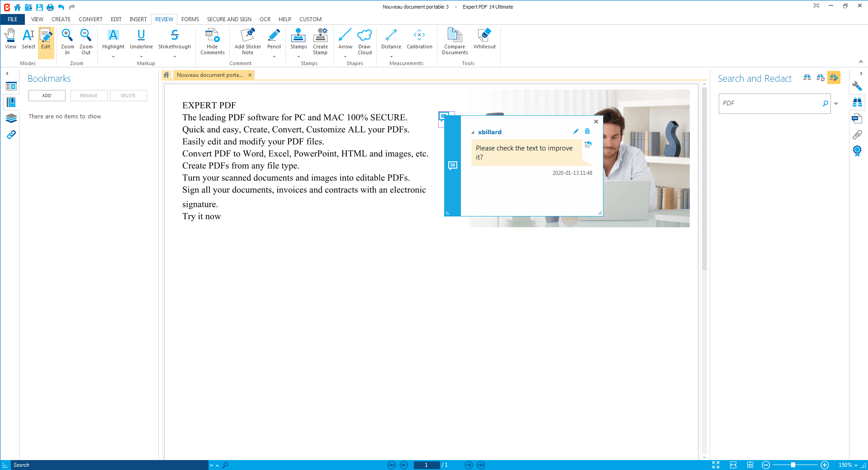The width and height of the screenshot is (868, 470).
Task: Expand the Arrow shapes dropdown
Action: (x=345, y=57)
